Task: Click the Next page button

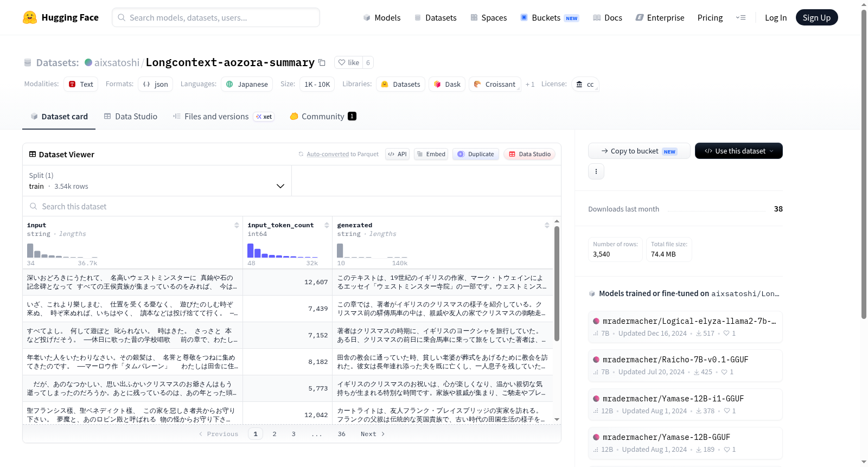Action: coord(373,434)
